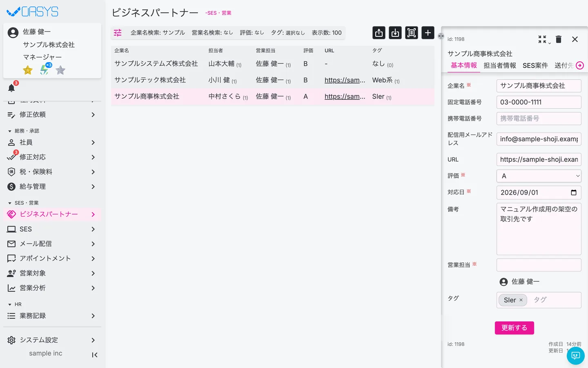Open 社員 in the sidebar
This screenshot has height=368, width=588.
(52, 142)
